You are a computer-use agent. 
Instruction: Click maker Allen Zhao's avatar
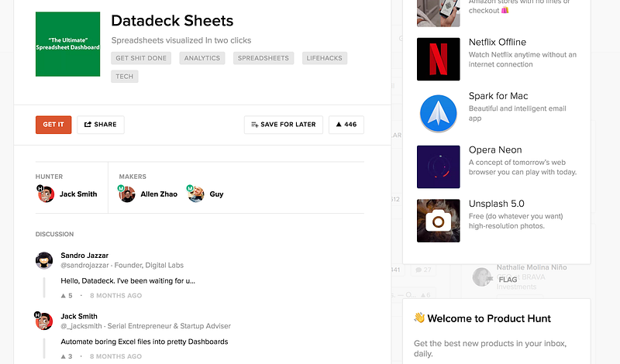[126, 194]
